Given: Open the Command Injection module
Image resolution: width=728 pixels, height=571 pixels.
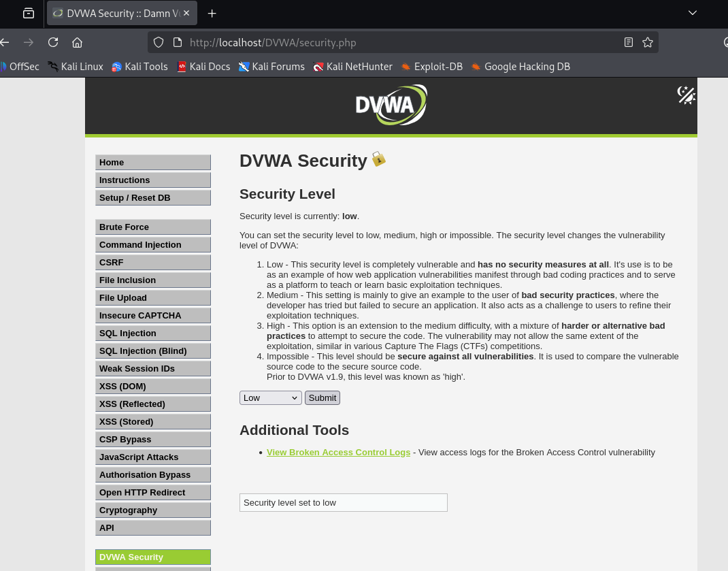Looking at the screenshot, I should click(x=153, y=244).
